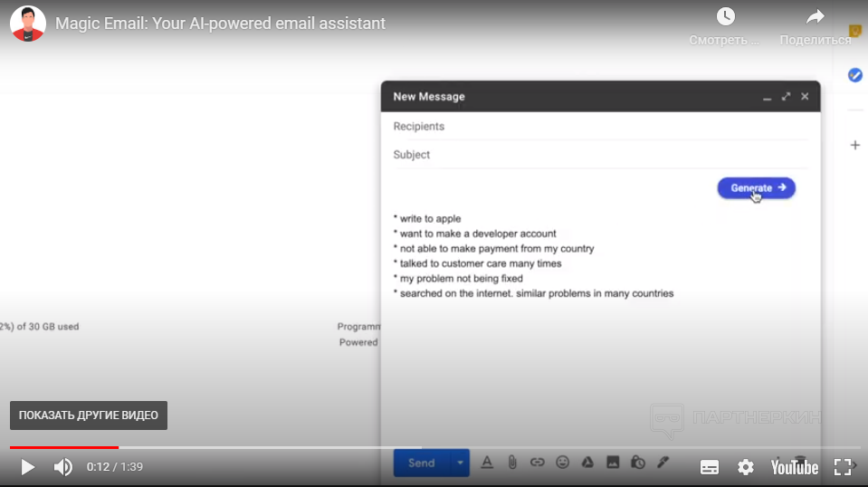Screen dimensions: 868x487
Task: Seek along the red video progress bar
Action: [x=434, y=447]
